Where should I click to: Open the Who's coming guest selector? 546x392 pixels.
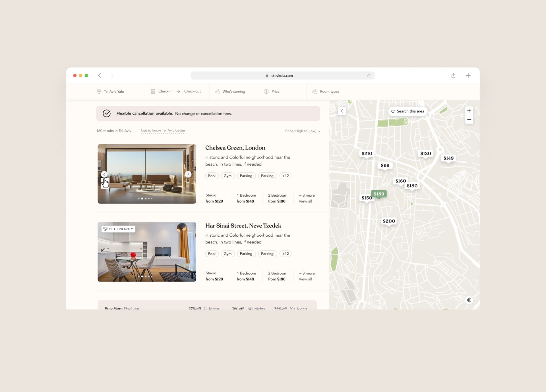point(230,91)
